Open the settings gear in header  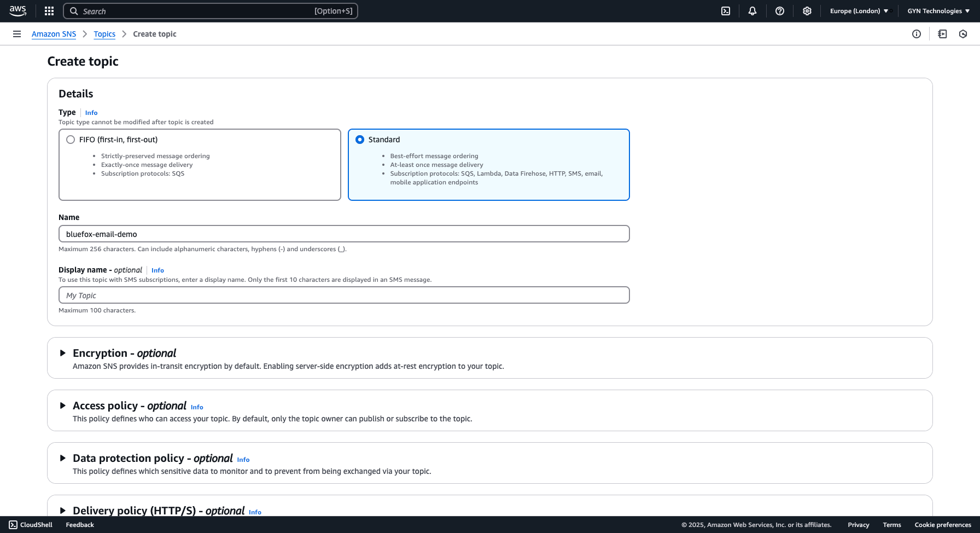point(807,11)
